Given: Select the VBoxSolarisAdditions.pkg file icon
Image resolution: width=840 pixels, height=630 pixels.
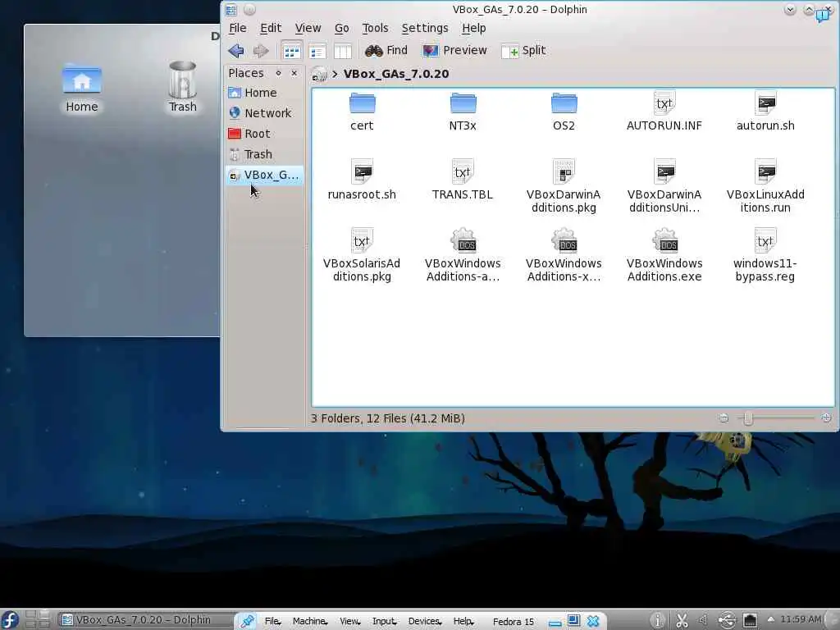Looking at the screenshot, I should click(362, 240).
